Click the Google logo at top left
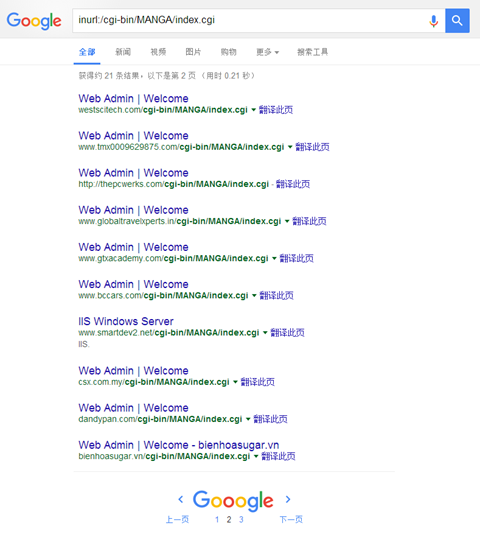480x534 pixels. (x=34, y=21)
